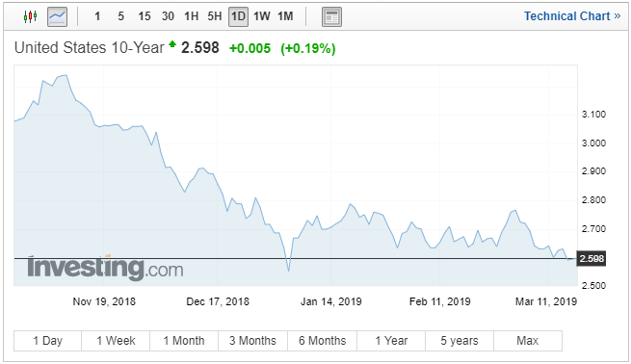Switch to candlestick chart icon

coord(30,16)
